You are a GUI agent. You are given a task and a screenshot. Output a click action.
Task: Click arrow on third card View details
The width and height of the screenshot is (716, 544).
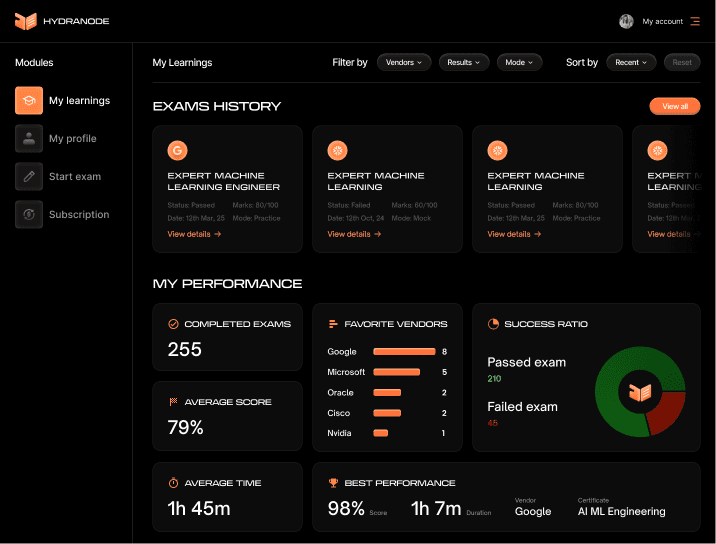[537, 234]
